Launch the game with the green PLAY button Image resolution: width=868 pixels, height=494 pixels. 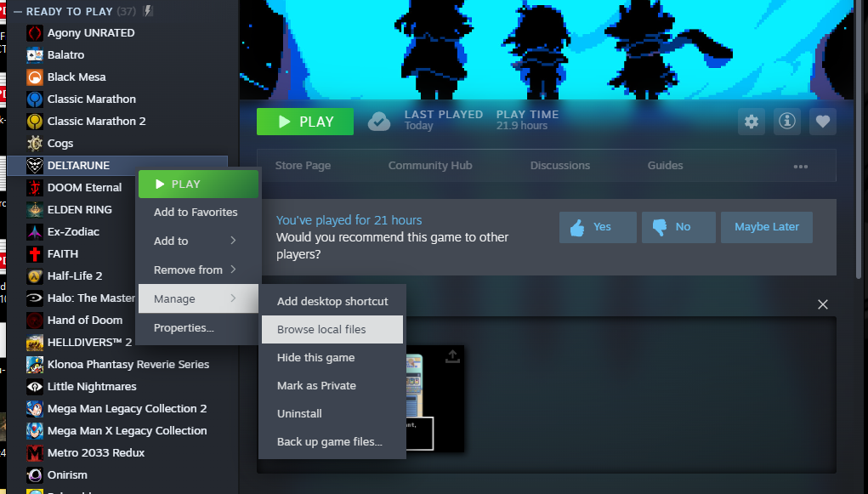[305, 122]
